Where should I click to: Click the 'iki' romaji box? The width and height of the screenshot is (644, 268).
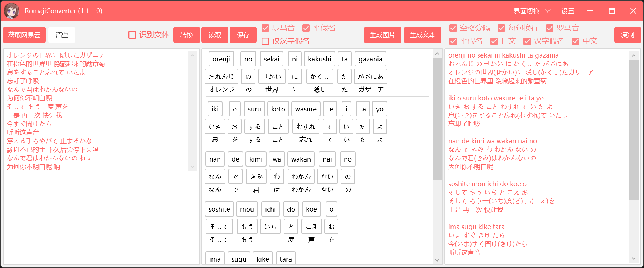tap(215, 109)
